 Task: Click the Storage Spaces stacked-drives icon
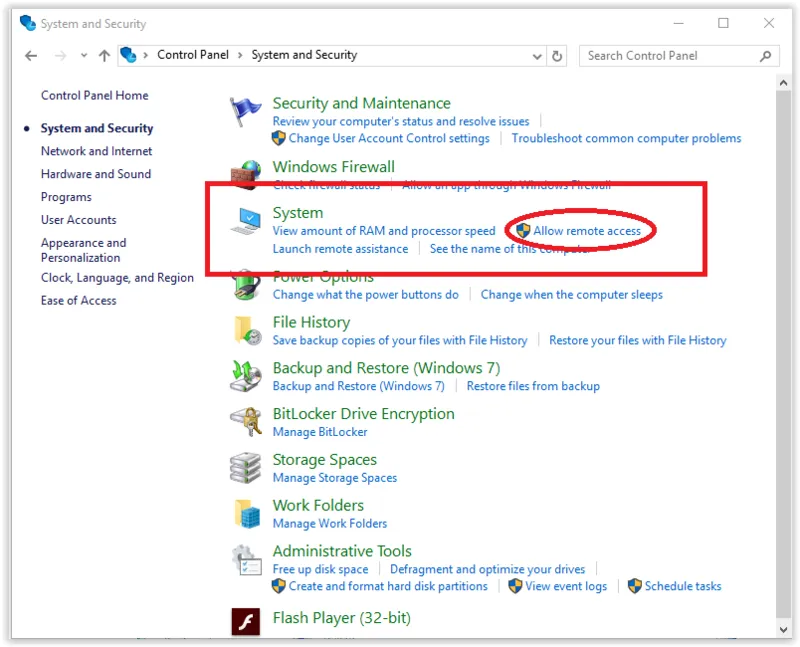tap(245, 468)
